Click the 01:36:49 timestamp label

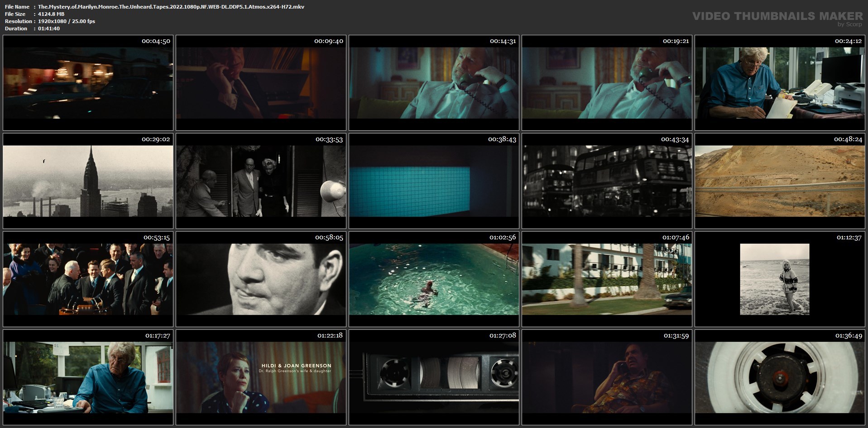click(x=849, y=336)
